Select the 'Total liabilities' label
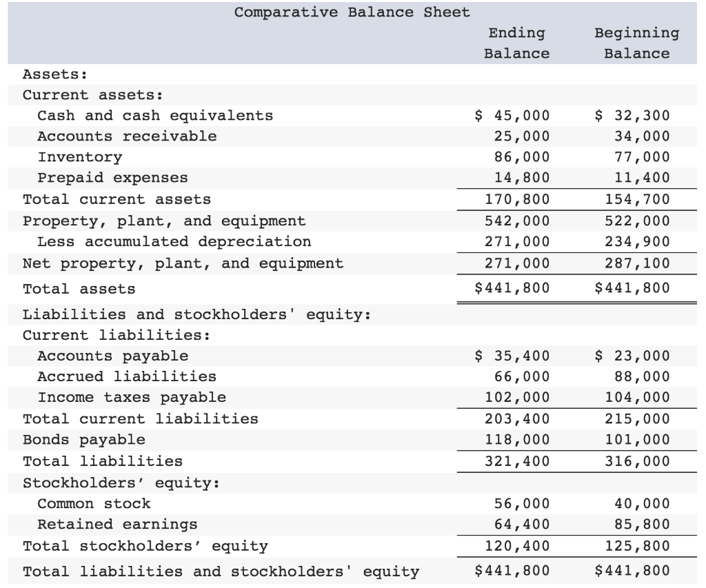Viewport: 706px width, 588px height. [103, 461]
